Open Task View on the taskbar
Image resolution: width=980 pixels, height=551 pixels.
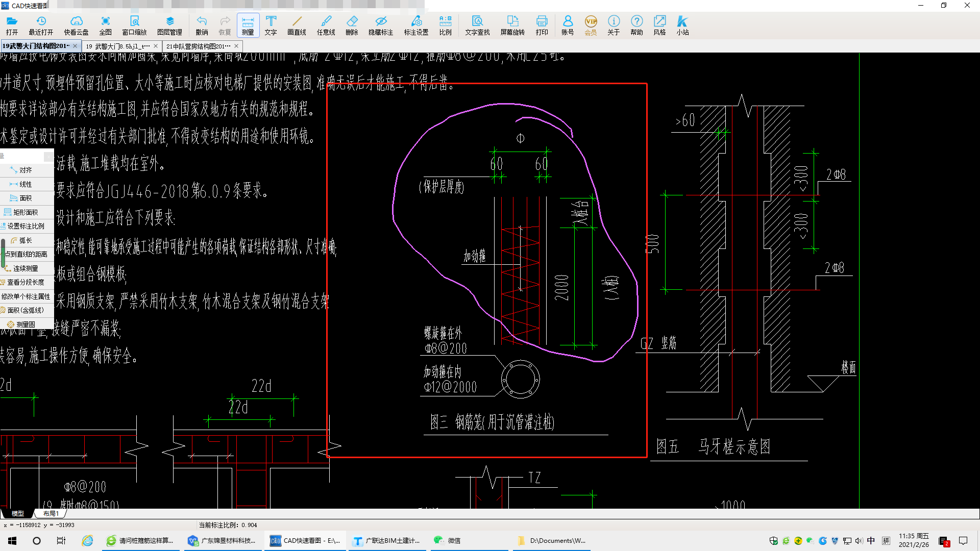61,541
